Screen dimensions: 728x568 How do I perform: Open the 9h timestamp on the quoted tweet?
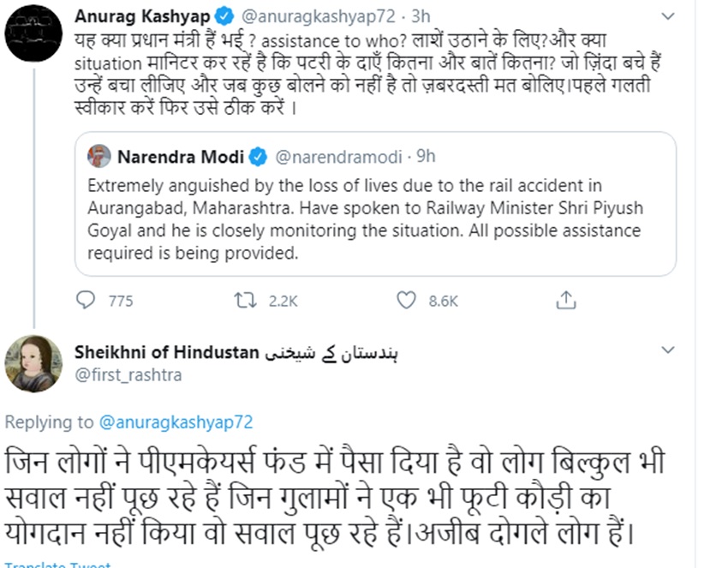[425, 157]
